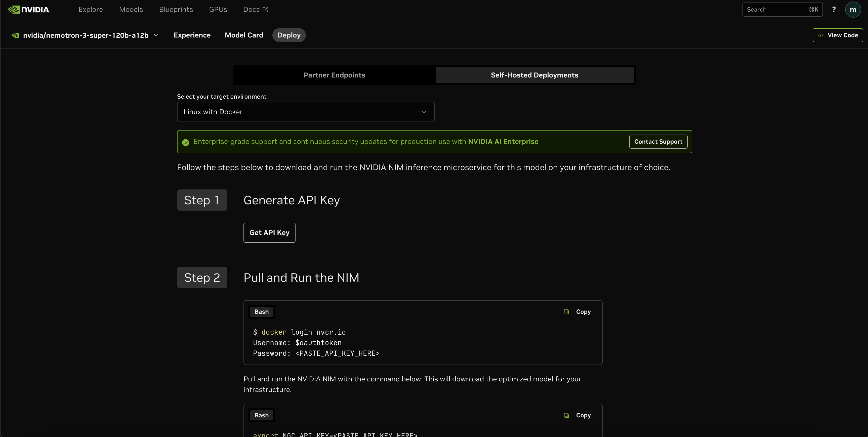Click the 'Step 1' badge

202,200
